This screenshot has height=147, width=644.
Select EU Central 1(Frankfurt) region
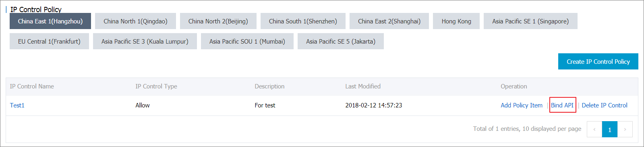pos(49,41)
